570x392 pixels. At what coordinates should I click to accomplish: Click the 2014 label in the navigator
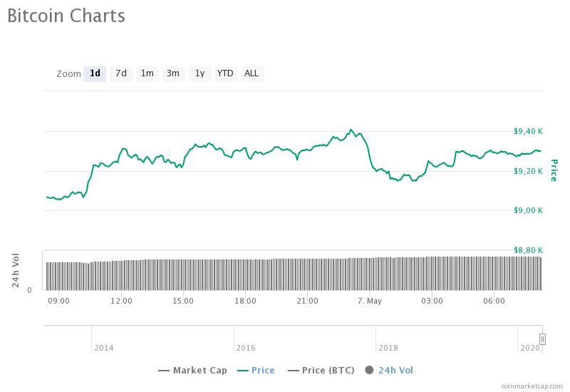coord(103,348)
